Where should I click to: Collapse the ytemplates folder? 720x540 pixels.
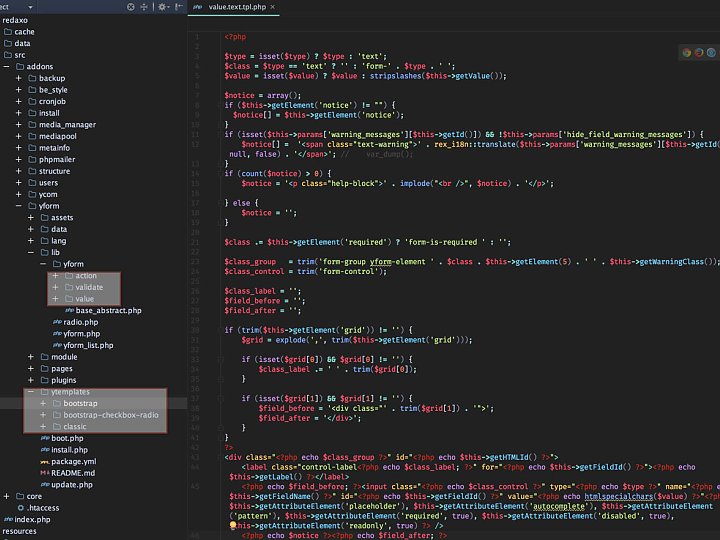(31, 392)
